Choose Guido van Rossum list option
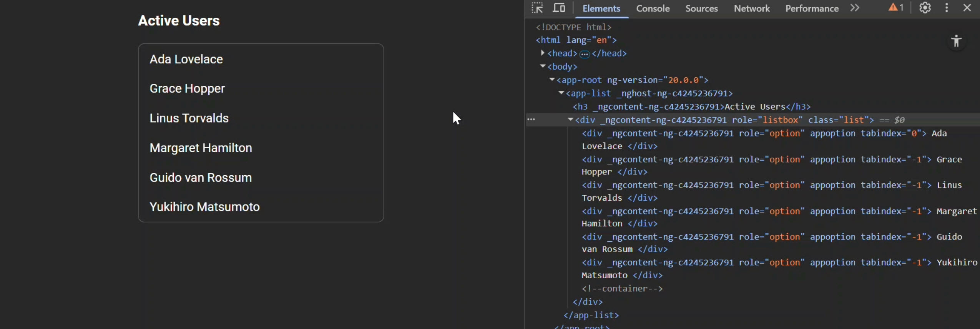Image resolution: width=980 pixels, height=329 pixels. click(x=261, y=177)
